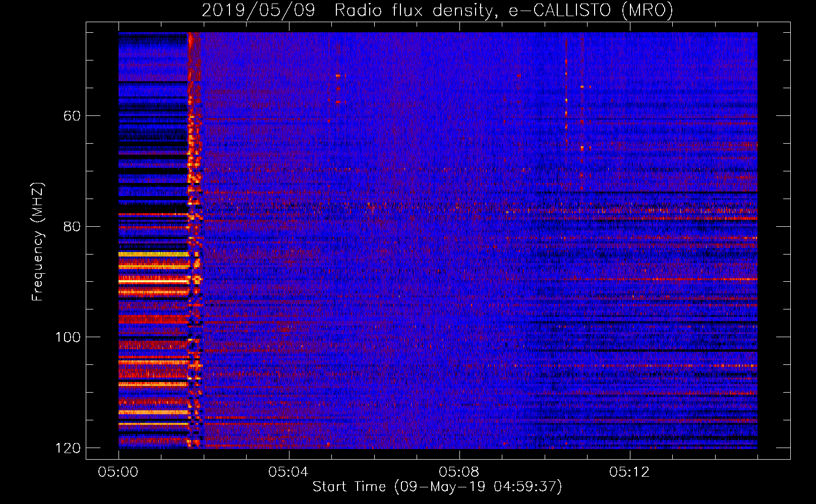
Task: Click the '100' frequency tick label
Action: point(68,337)
